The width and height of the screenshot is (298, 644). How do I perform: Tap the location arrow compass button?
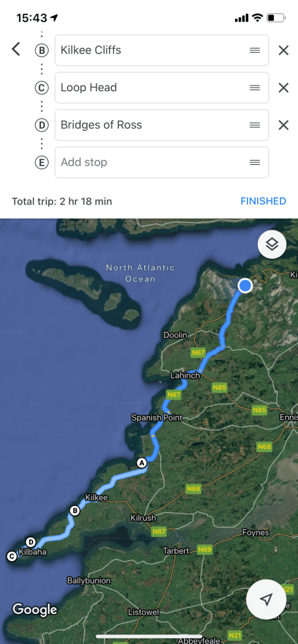[x=266, y=599]
